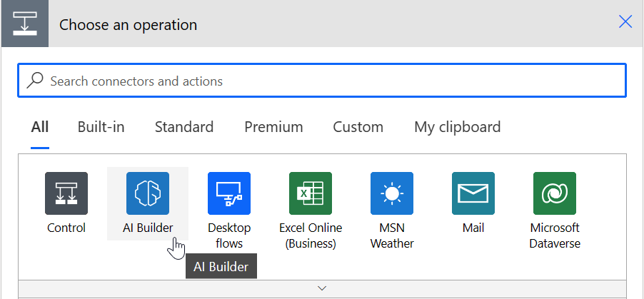Close the Choose an operation panel

[625, 22]
